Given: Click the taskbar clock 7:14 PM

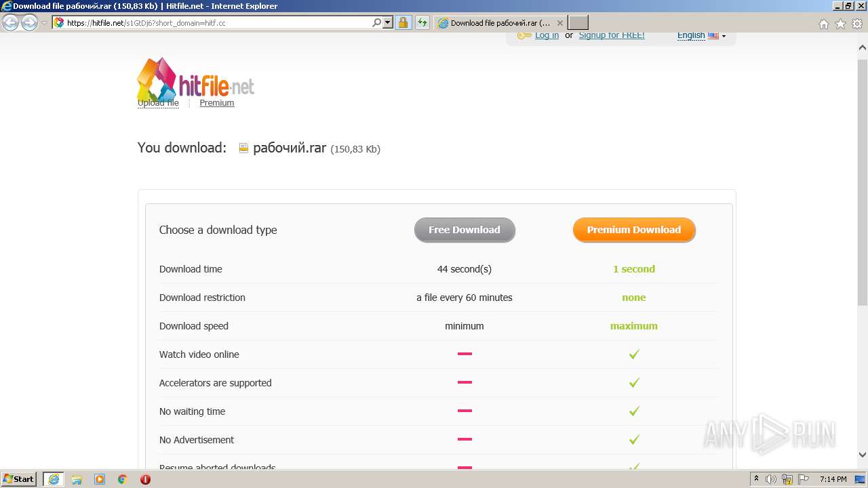Looking at the screenshot, I should click(833, 479).
